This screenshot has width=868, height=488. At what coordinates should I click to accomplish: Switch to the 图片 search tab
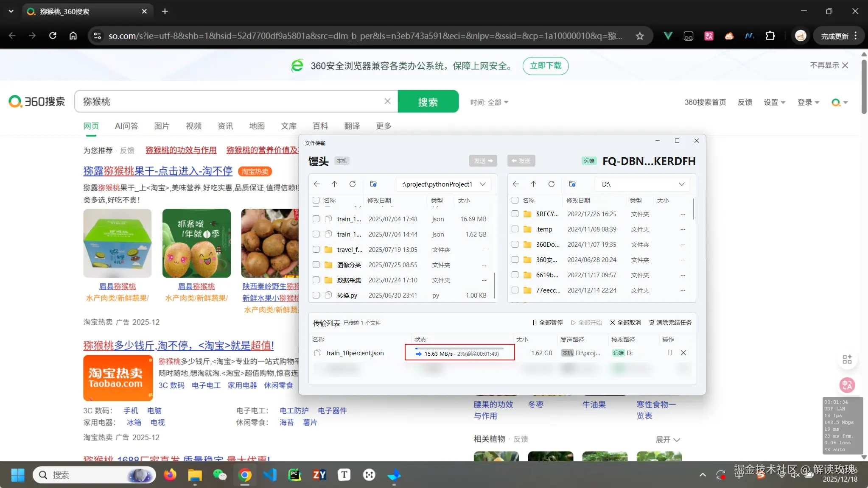[161, 126]
